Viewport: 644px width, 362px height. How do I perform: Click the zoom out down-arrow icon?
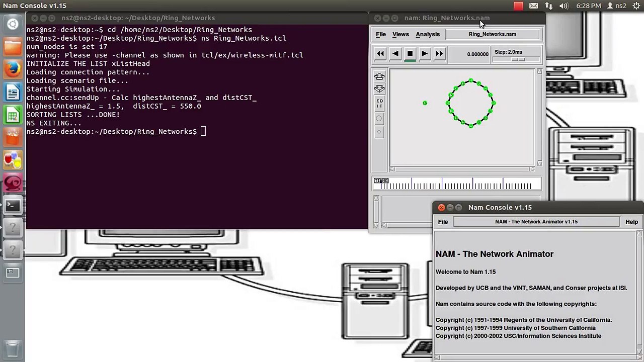[379, 89]
